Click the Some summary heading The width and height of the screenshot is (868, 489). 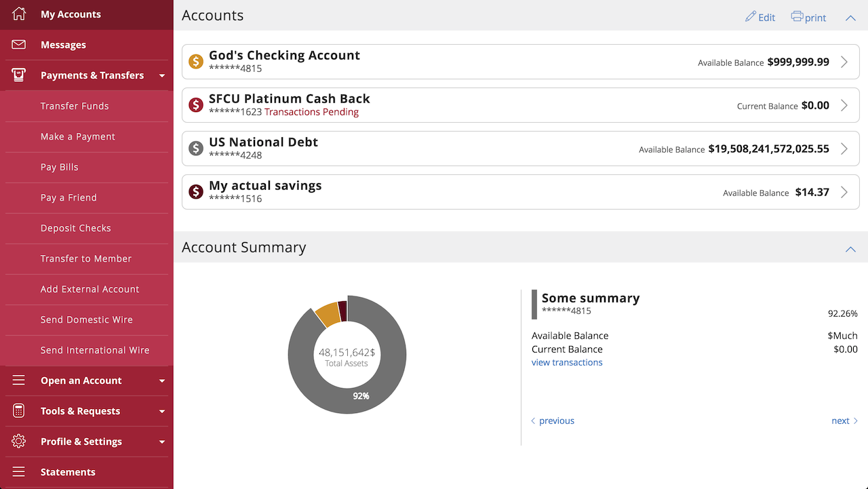591,298
